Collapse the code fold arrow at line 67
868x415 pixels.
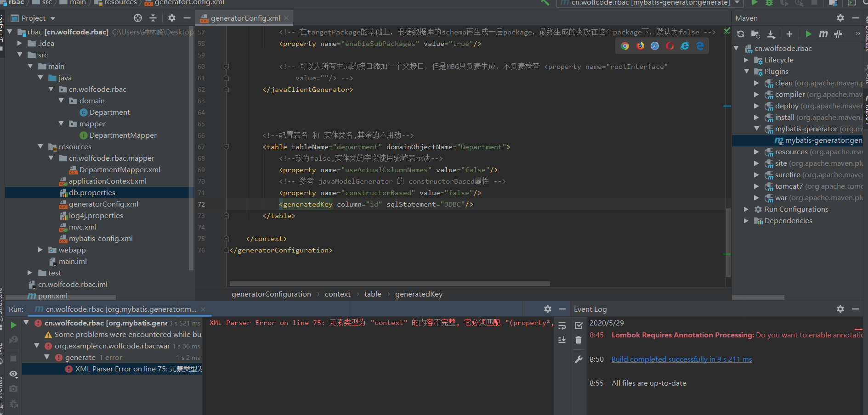(226, 147)
